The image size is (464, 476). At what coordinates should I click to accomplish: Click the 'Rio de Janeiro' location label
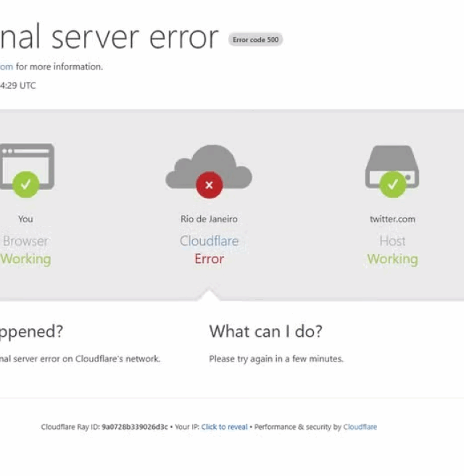(209, 219)
